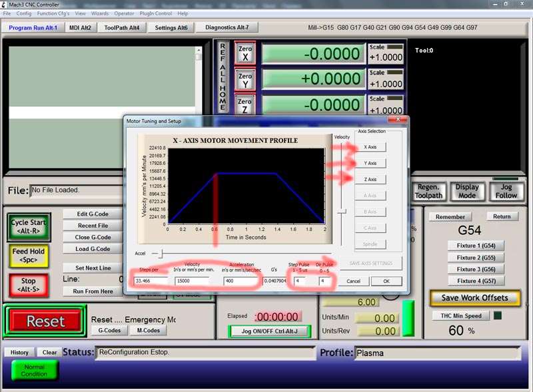
Task: Click the Feed Hold button
Action: coord(29,256)
